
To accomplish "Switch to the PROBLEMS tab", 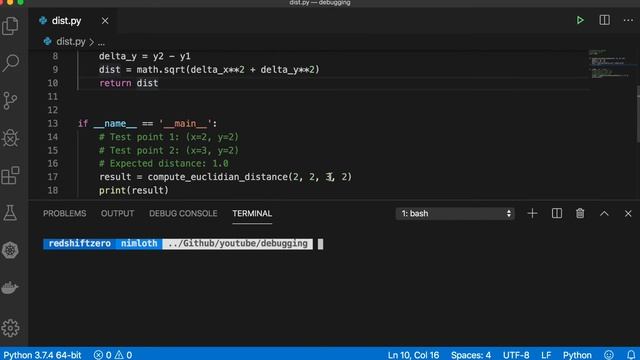I will (x=64, y=213).
